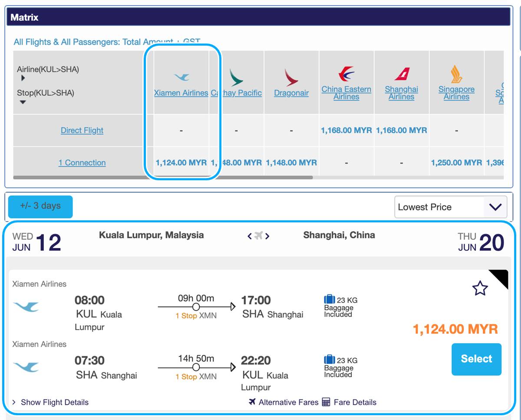Click the 07:30 SHA departure time

[89, 360]
